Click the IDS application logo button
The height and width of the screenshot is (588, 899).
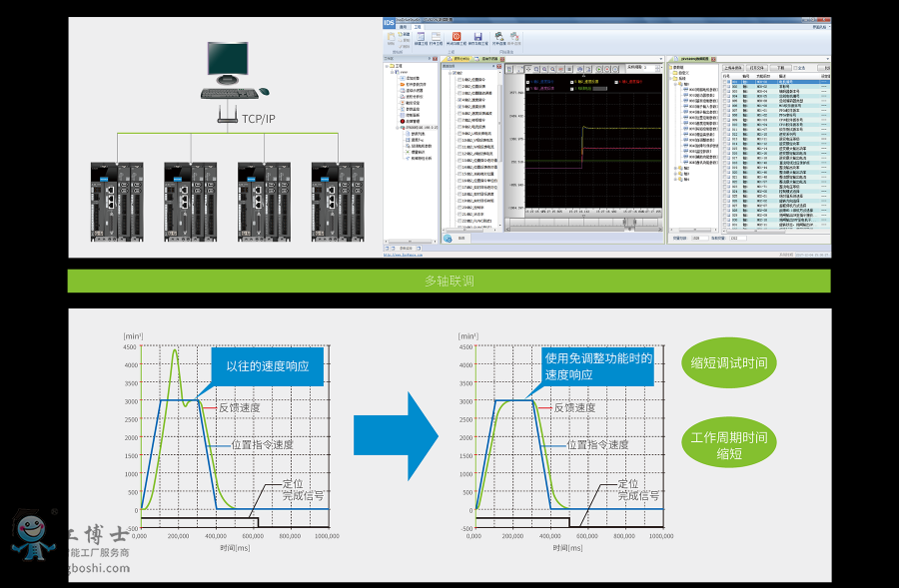390,21
